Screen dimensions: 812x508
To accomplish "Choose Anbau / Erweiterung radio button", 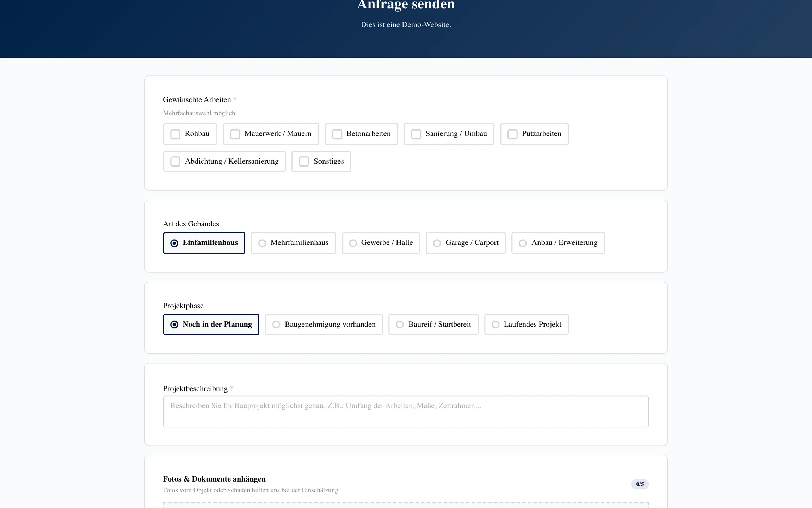I will point(523,243).
